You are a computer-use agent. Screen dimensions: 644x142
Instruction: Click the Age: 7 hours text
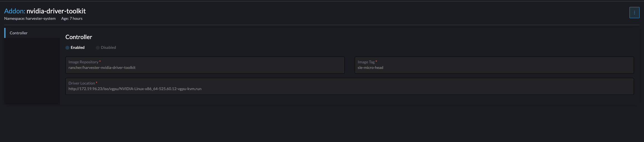click(72, 19)
